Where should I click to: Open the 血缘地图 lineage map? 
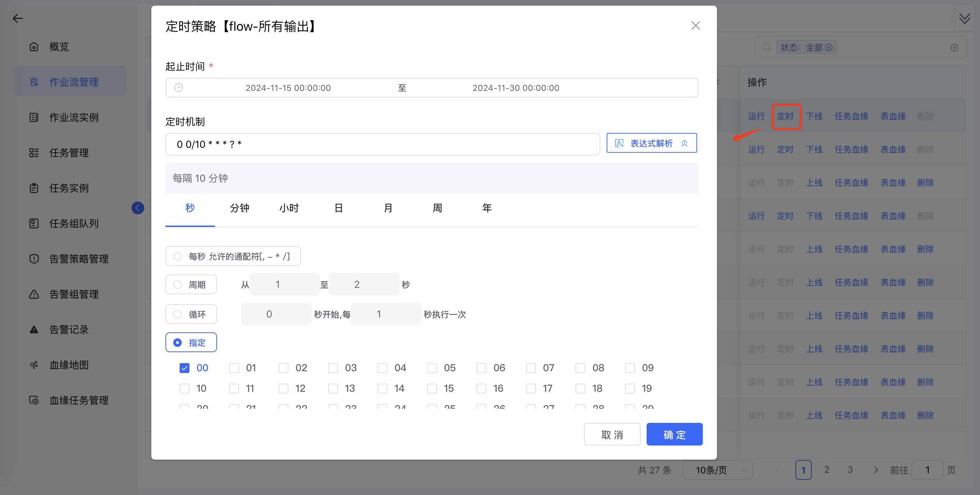click(69, 365)
